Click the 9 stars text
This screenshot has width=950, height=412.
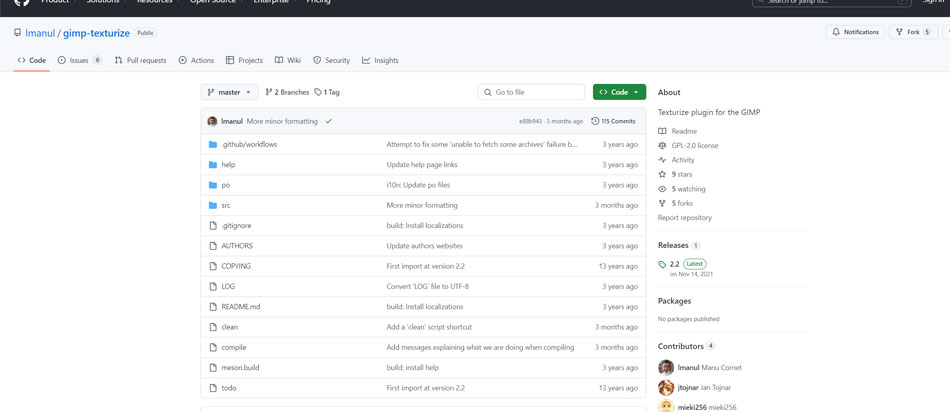click(x=682, y=174)
